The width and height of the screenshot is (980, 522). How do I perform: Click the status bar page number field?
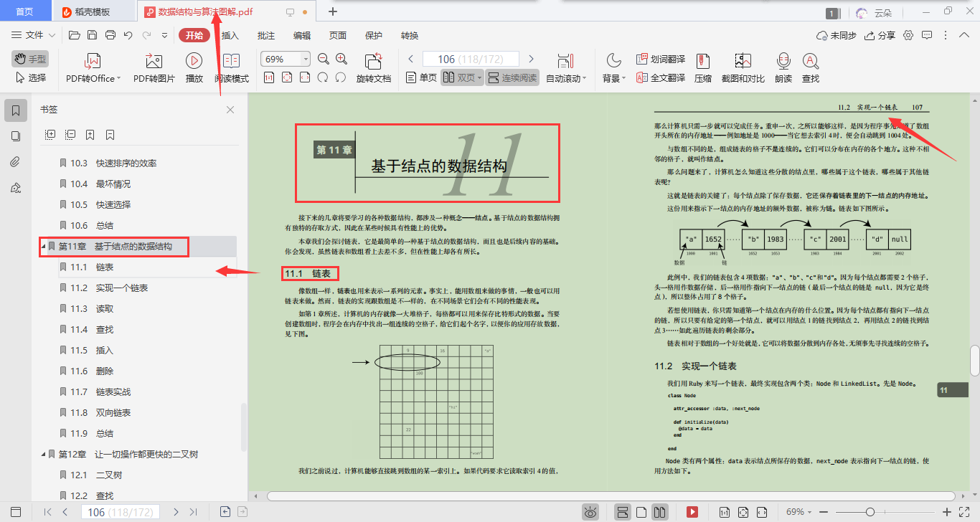(121, 512)
